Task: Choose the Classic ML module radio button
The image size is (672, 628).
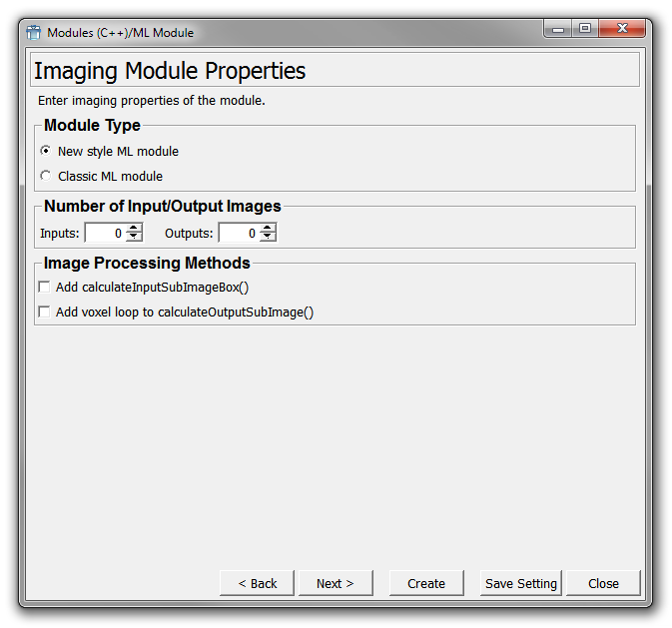Action: [45, 176]
